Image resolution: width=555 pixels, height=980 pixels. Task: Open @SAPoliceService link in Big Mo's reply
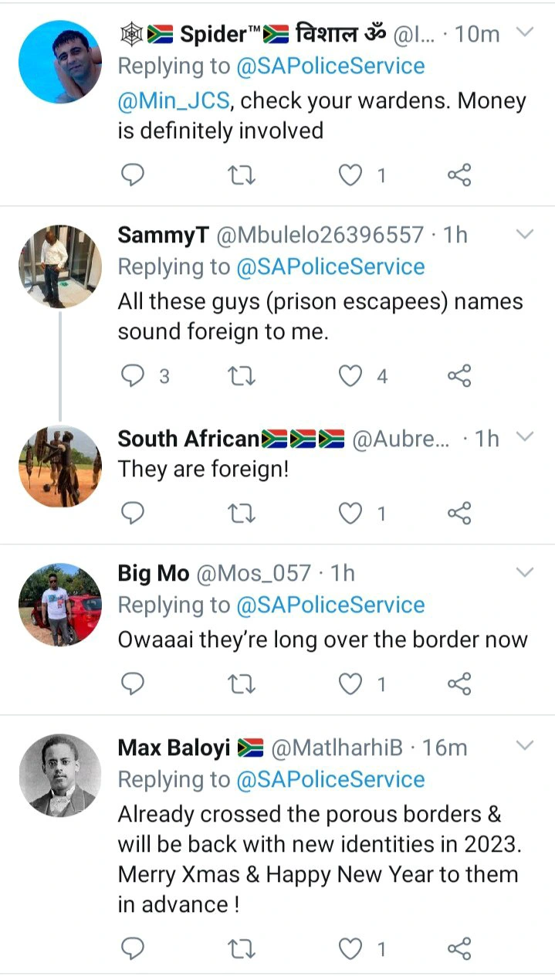[330, 605]
